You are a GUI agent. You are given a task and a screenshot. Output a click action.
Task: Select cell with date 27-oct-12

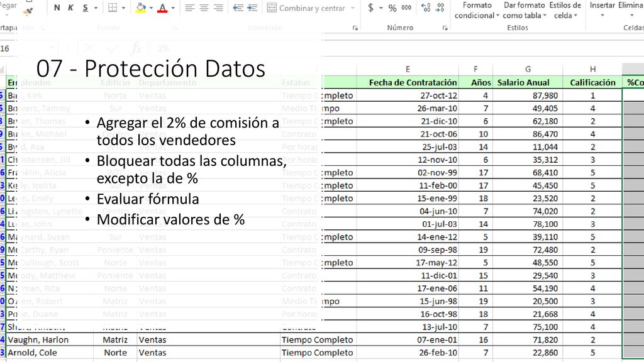[408, 96]
